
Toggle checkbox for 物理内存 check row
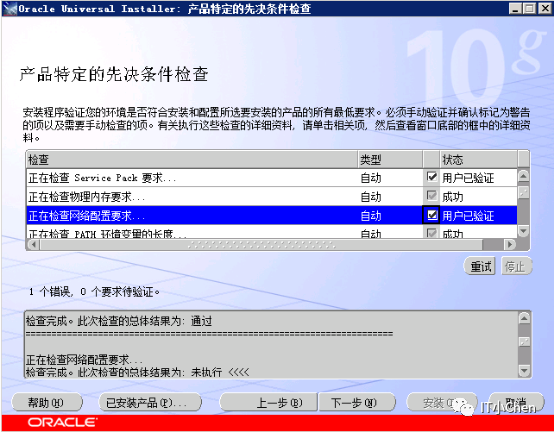(431, 195)
